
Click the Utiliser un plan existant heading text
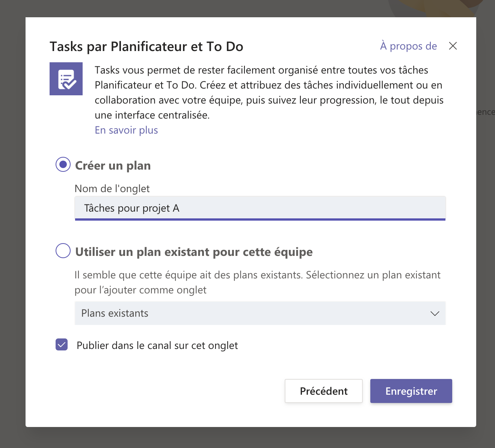tap(194, 252)
